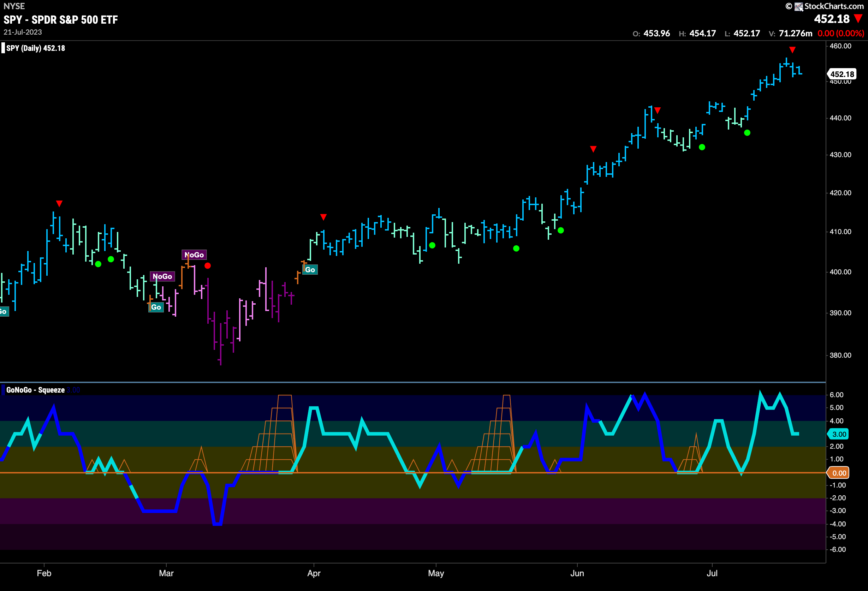The height and width of the screenshot is (591, 868).
Task: Click the red down arrow beside the 452.18 header price
Action: (x=859, y=18)
